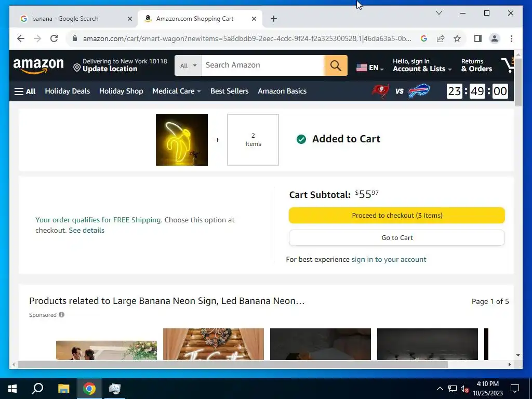Click the network tray icon
Viewport: 532px width, 399px height.
click(x=453, y=389)
